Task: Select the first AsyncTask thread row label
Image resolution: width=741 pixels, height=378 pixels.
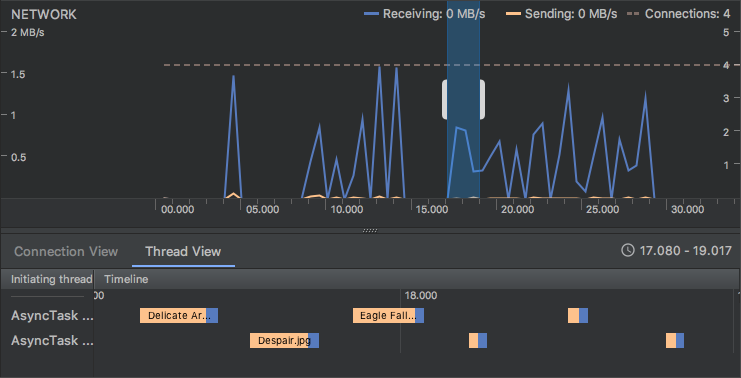Action: [x=52, y=316]
